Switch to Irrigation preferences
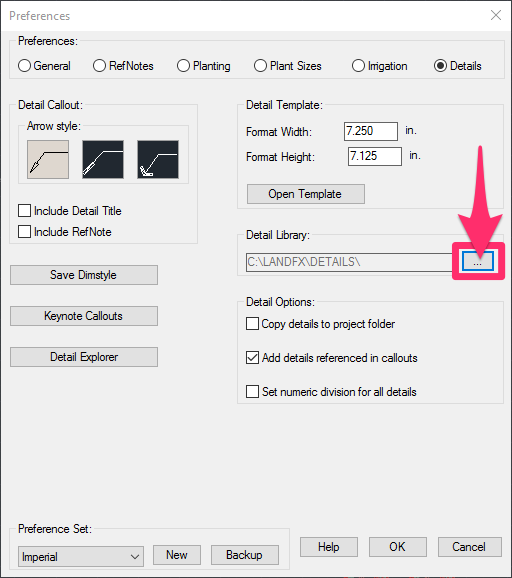Screen dimensions: 512x578 (x=358, y=66)
